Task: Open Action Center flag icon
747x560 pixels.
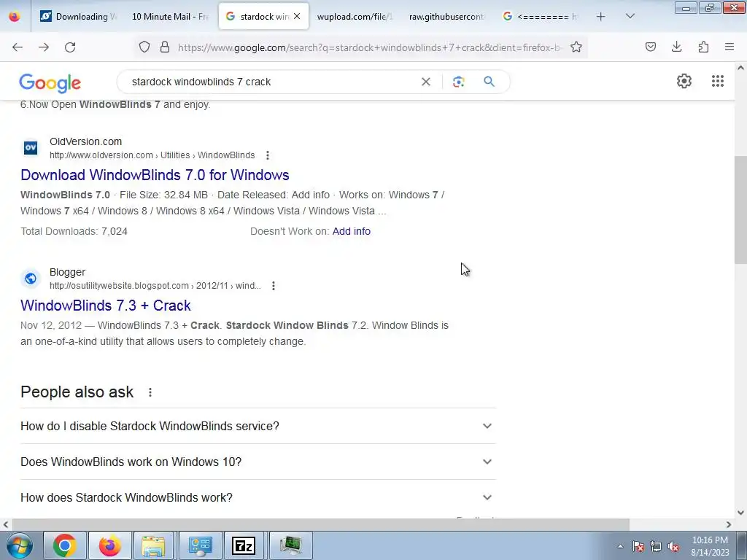Action: [638, 546]
